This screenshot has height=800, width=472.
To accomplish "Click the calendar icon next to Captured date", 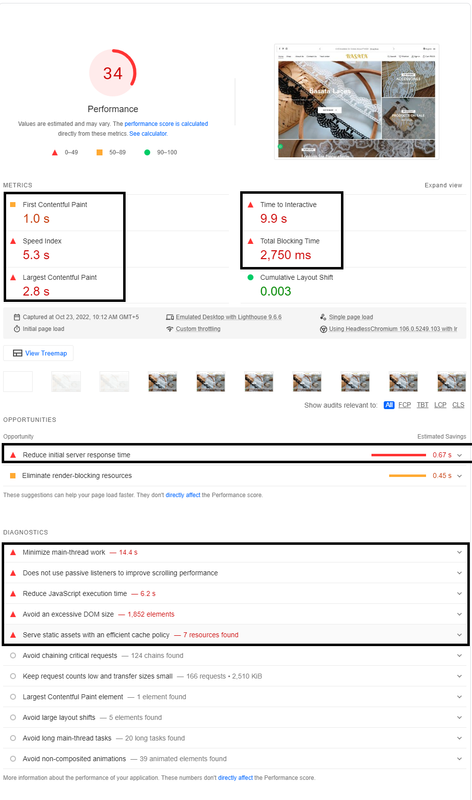I will pyautogui.click(x=17, y=317).
